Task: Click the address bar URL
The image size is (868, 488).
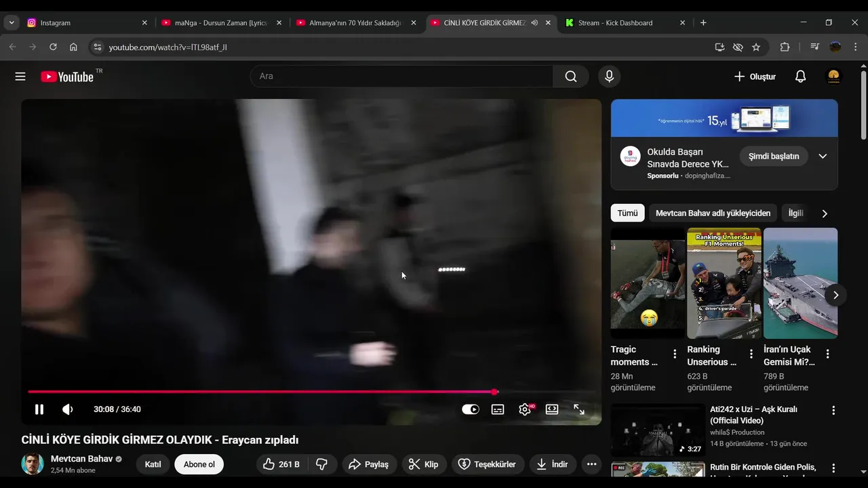Action: pyautogui.click(x=167, y=47)
